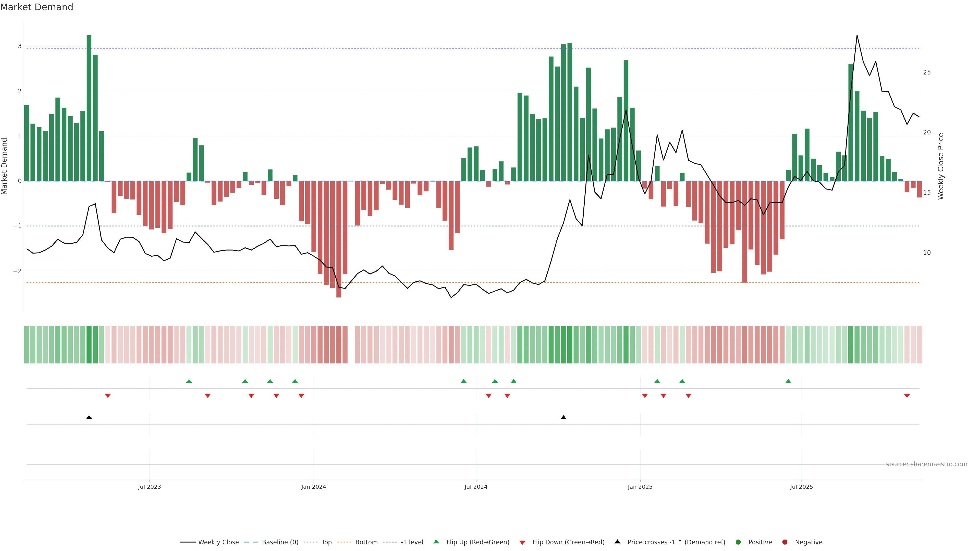Click the red Negative circle legend icon
The image size is (980, 551).
[785, 542]
